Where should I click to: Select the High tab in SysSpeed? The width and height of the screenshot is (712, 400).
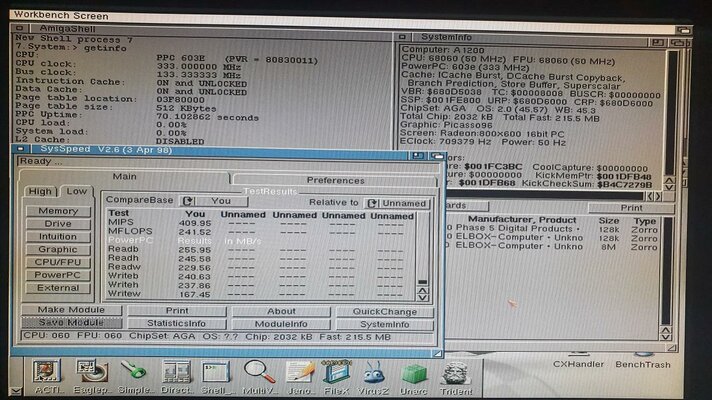[41, 191]
